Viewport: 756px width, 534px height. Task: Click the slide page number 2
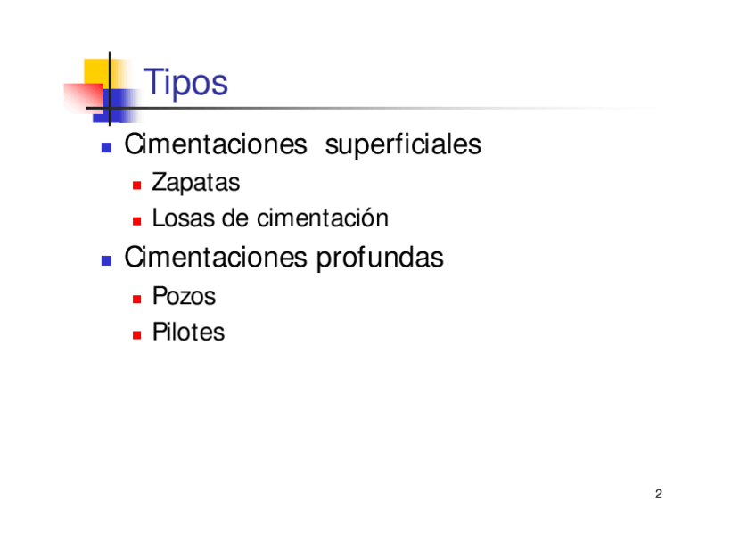point(658,495)
